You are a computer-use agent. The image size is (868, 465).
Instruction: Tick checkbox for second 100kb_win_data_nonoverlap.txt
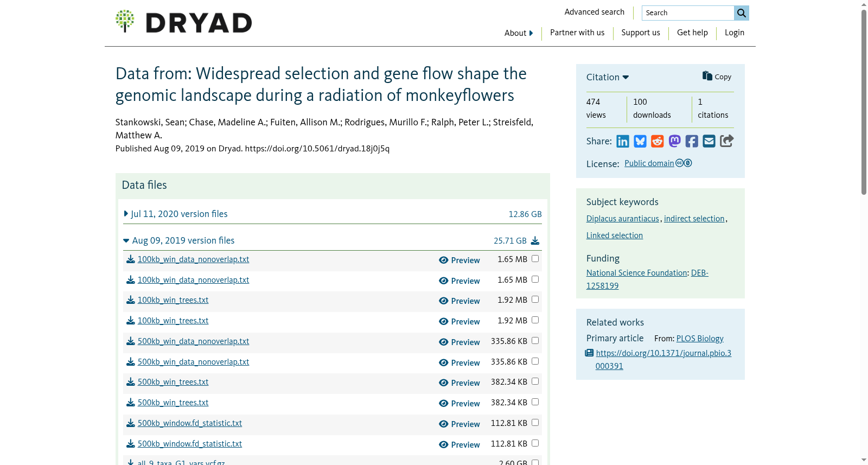tap(535, 279)
